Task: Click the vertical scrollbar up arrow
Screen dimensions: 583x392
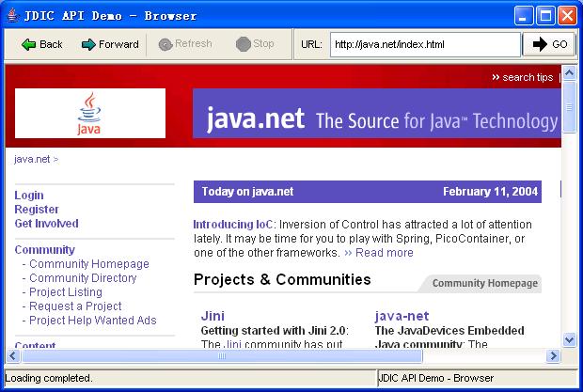Action: [569, 72]
